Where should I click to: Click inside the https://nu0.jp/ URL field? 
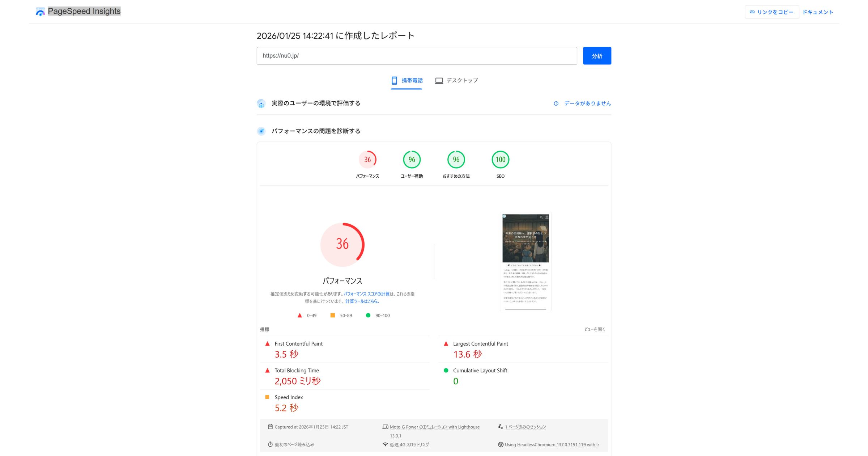coord(416,55)
